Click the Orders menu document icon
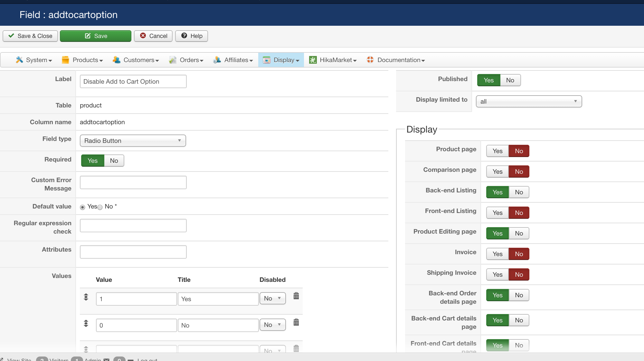The image size is (644, 361). 173,60
